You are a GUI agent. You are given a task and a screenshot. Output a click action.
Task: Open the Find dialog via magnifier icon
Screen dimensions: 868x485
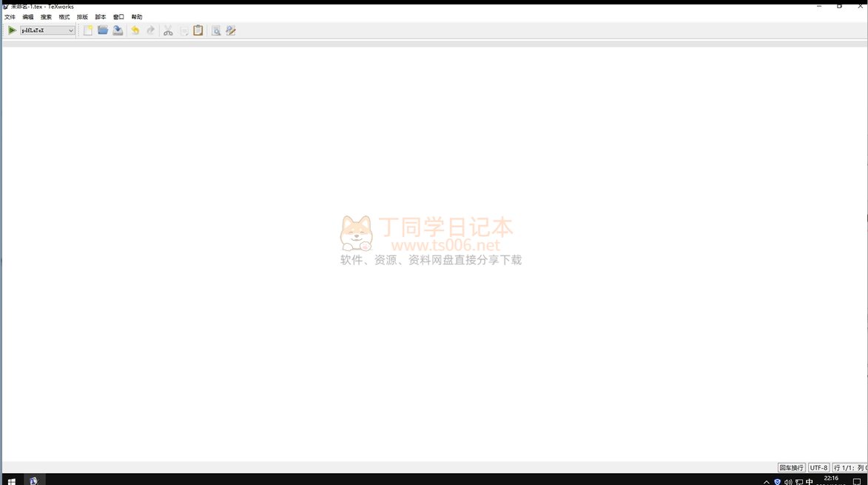pyautogui.click(x=216, y=30)
